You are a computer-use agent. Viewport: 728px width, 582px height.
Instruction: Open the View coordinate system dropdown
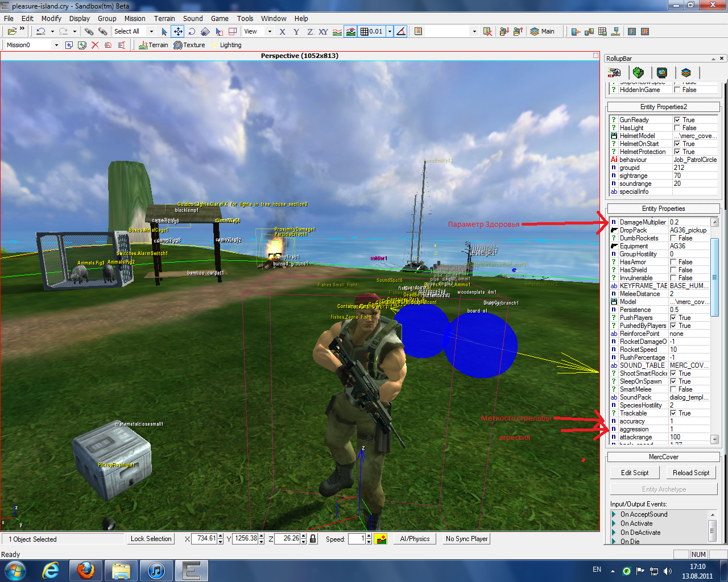tap(270, 31)
